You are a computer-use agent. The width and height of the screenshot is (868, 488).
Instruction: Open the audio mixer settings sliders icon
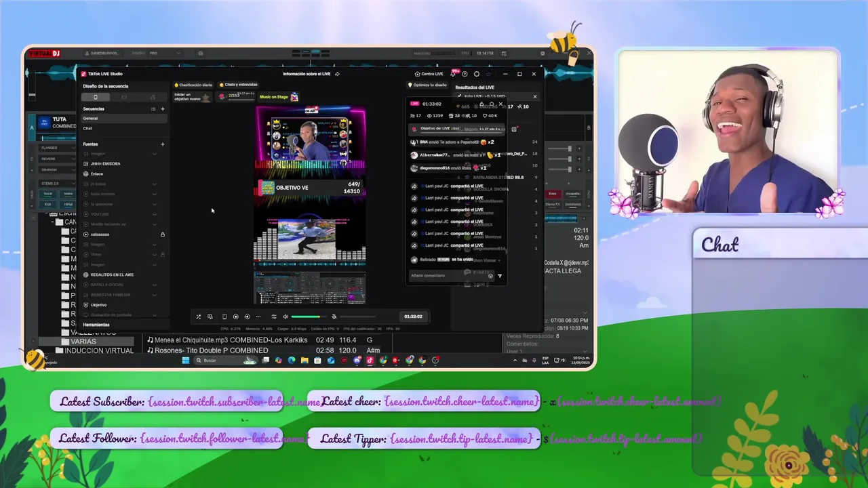point(274,317)
